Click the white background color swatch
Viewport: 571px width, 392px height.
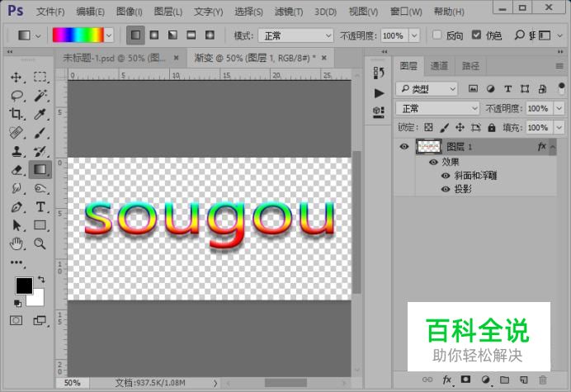pos(38,300)
